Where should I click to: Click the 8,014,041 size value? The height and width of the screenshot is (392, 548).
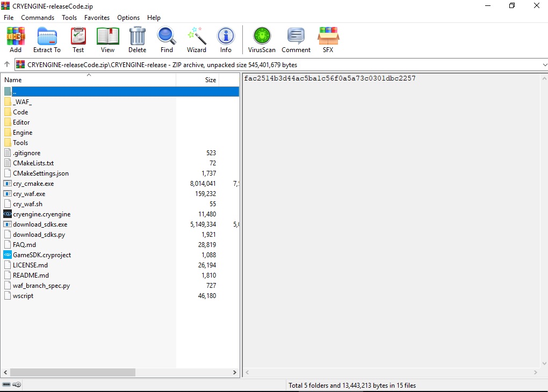203,184
